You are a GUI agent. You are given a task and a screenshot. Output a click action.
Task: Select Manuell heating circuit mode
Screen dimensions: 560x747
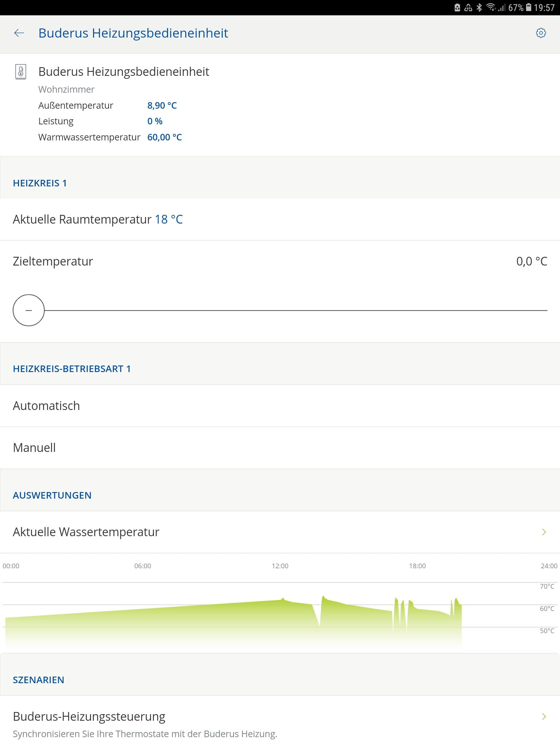34,448
